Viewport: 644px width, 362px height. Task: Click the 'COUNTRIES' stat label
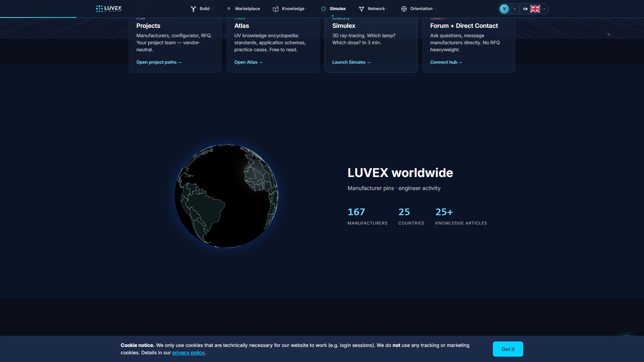pos(411,223)
